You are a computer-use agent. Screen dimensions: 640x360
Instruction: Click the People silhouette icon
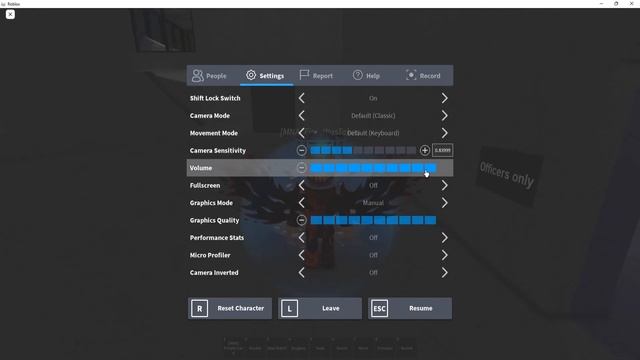point(198,76)
